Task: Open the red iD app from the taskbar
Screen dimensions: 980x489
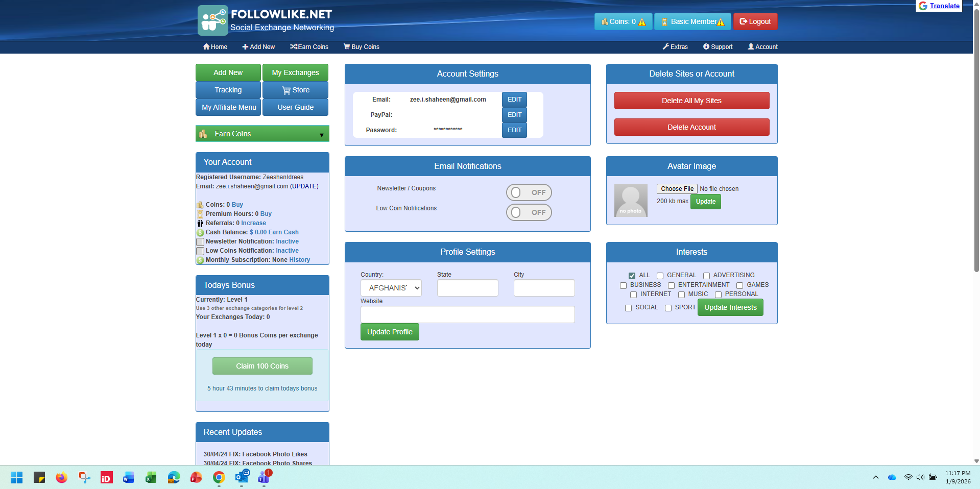Action: (x=106, y=477)
